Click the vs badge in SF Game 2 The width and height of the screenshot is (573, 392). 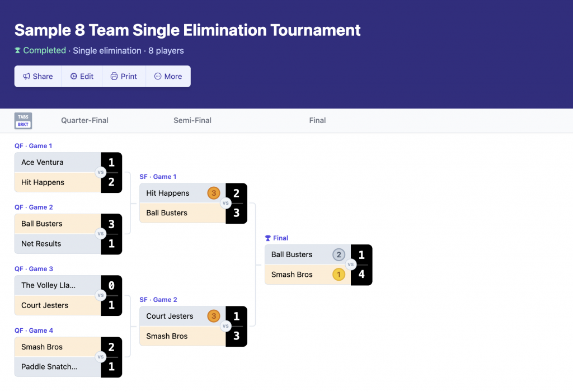coord(226,326)
